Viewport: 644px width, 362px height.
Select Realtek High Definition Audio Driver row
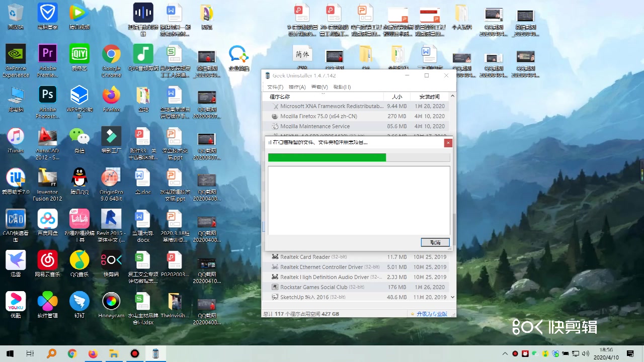[x=356, y=277]
